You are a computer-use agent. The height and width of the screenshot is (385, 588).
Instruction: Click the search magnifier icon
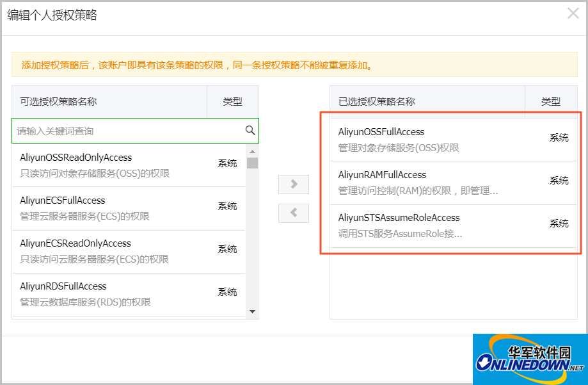coord(250,131)
